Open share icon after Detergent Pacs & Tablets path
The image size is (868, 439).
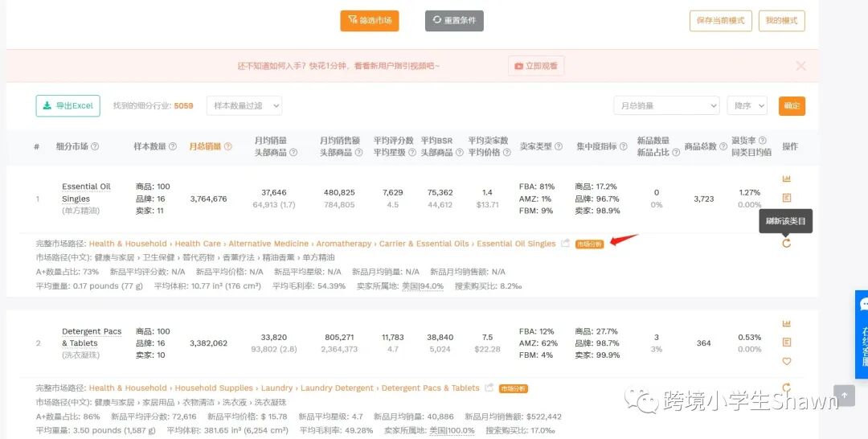[x=489, y=388]
